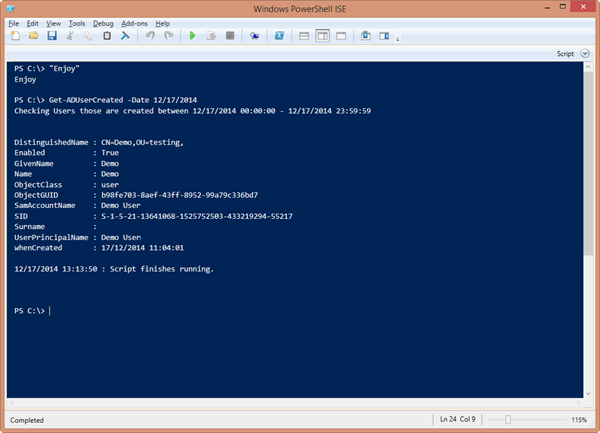Click the Cut scissors icon

pos(70,36)
